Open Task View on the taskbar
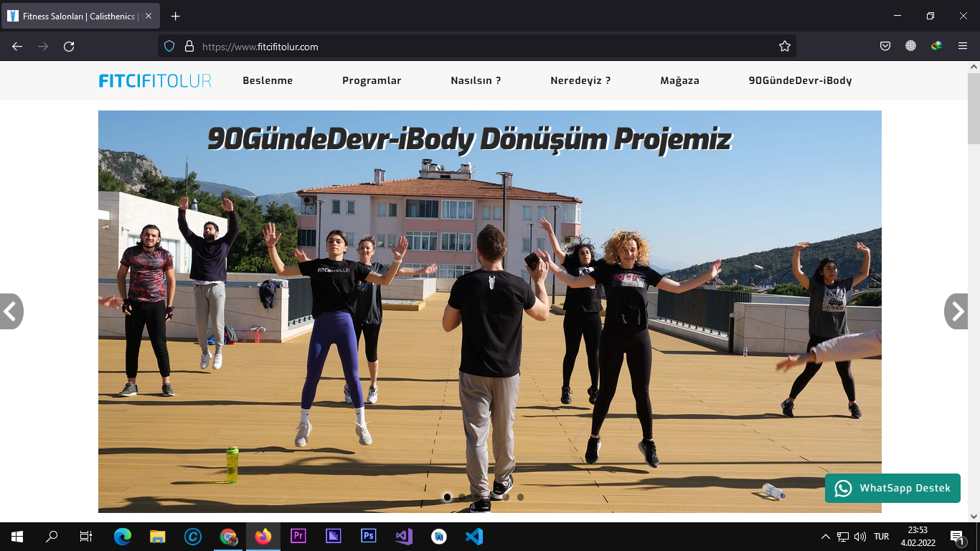This screenshot has height=551, width=980. coord(86,537)
